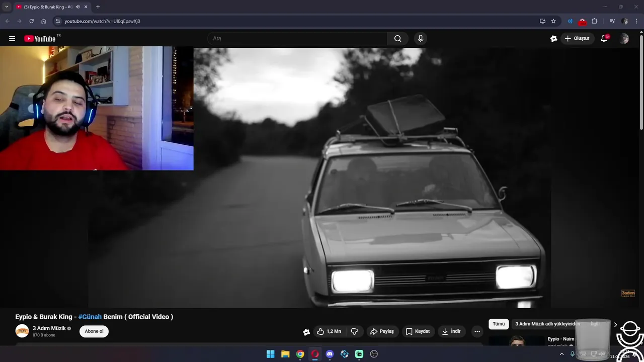Share the video via 'Paylaş'
The width and height of the screenshot is (644, 362).
pos(382,331)
